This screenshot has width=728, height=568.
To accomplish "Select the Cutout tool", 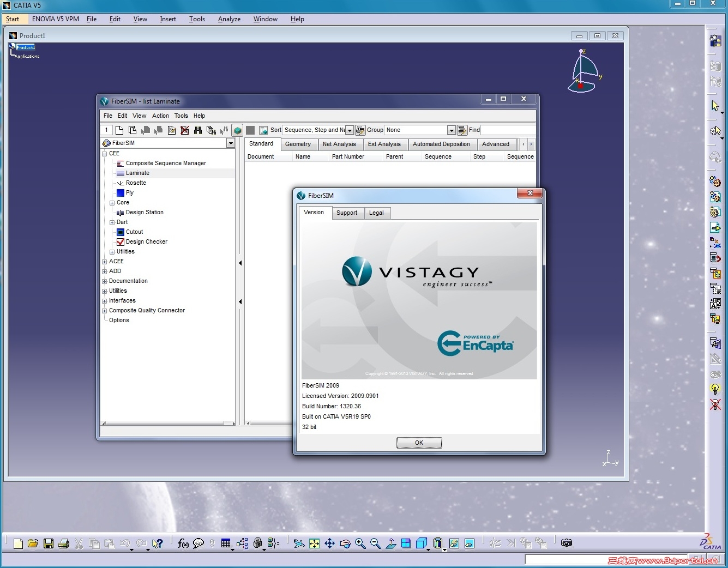I will coord(134,232).
